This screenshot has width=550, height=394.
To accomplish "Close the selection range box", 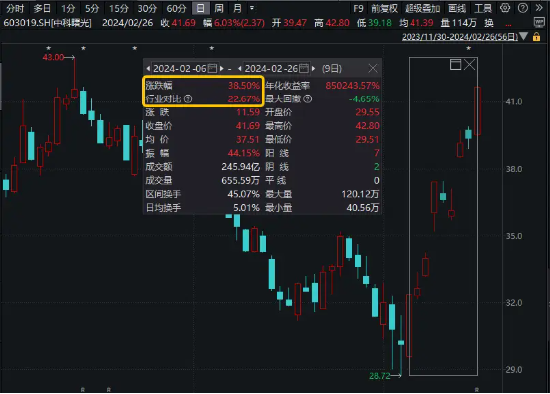I will pos(469,65).
